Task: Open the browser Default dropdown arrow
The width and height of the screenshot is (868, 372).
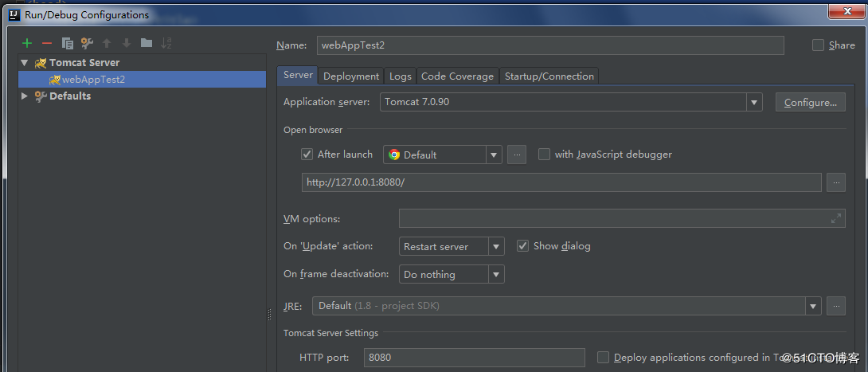Action: point(494,155)
